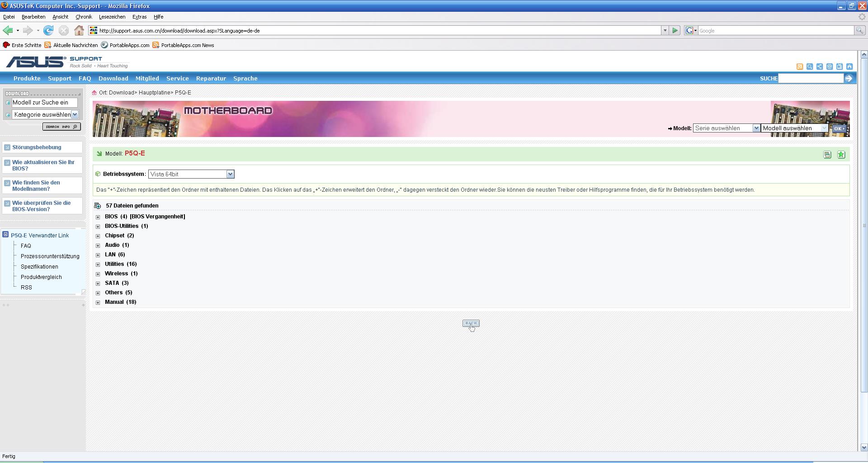Screen dimensions: 868x463
Task: Click the Modell zur Suche input field
Action: pyautogui.click(x=44, y=103)
